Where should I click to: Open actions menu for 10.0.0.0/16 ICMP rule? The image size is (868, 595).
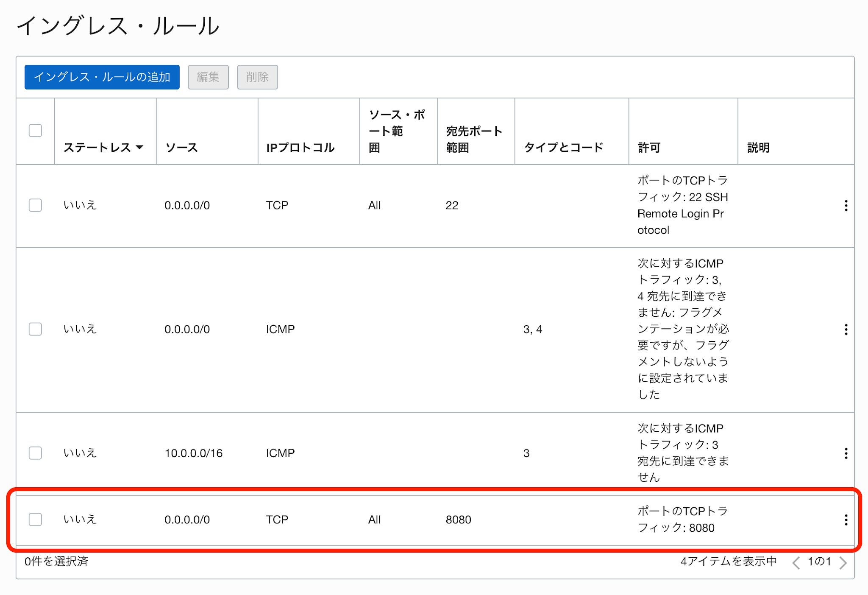[x=846, y=453]
